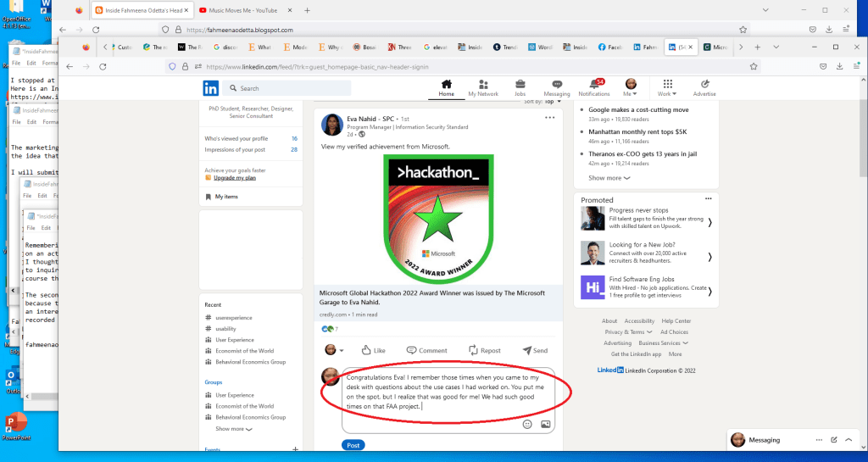The height and width of the screenshot is (462, 868).
Task: Click Comment under hackathon post
Action: point(426,350)
